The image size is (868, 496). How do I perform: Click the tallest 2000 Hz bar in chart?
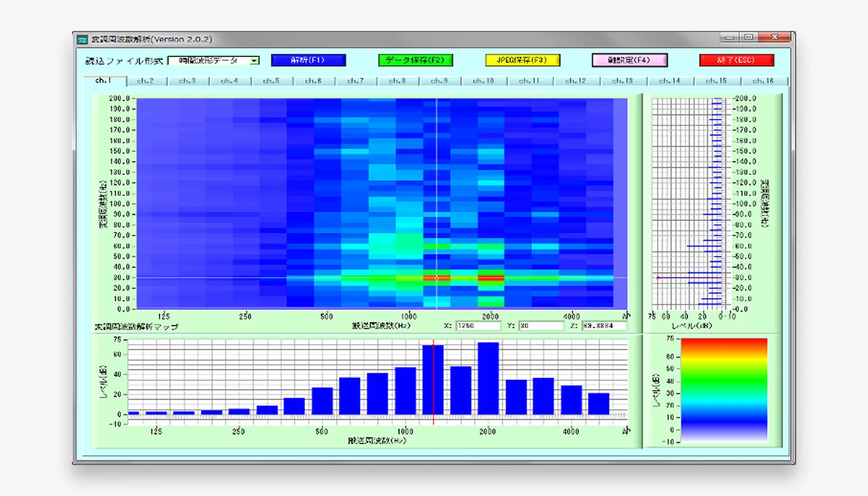tap(488, 378)
